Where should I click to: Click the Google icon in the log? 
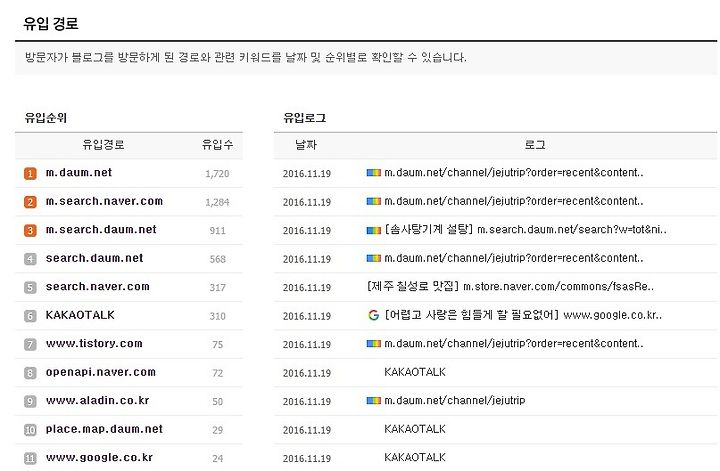[374, 315]
